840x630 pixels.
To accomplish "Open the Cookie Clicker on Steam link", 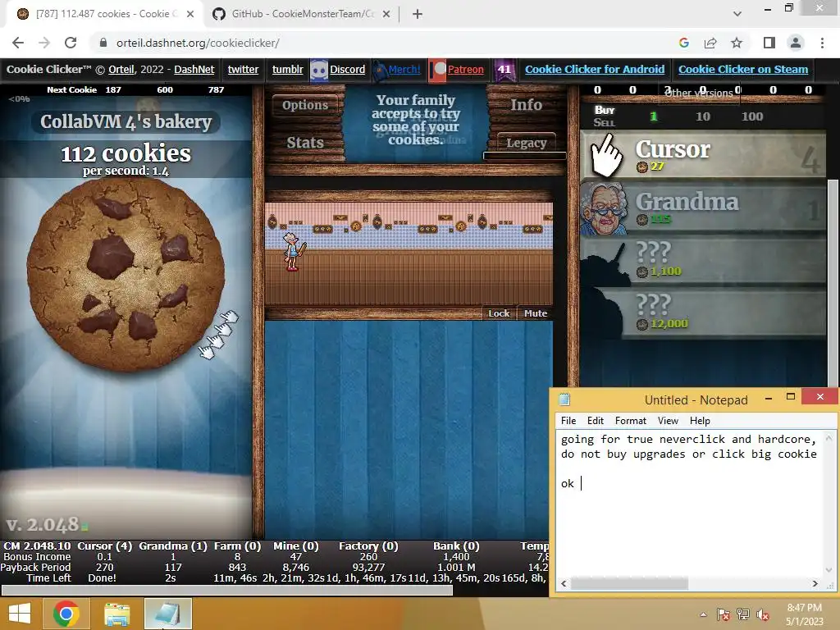I will [x=743, y=69].
